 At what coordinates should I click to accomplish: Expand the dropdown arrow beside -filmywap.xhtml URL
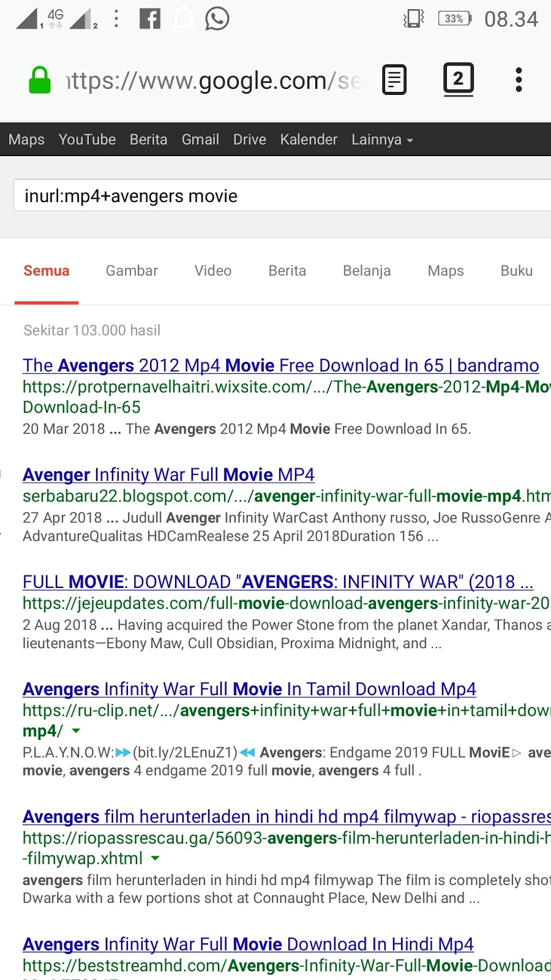(156, 859)
